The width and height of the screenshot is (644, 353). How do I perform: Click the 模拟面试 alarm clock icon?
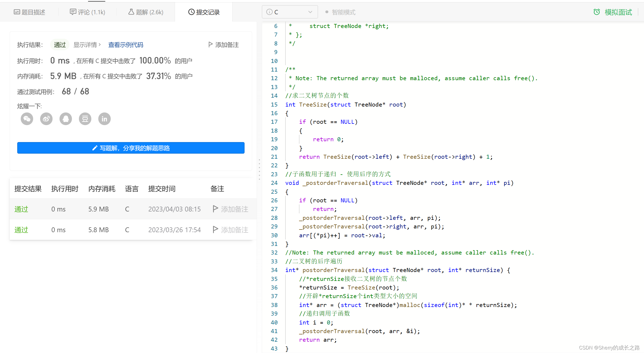597,12
